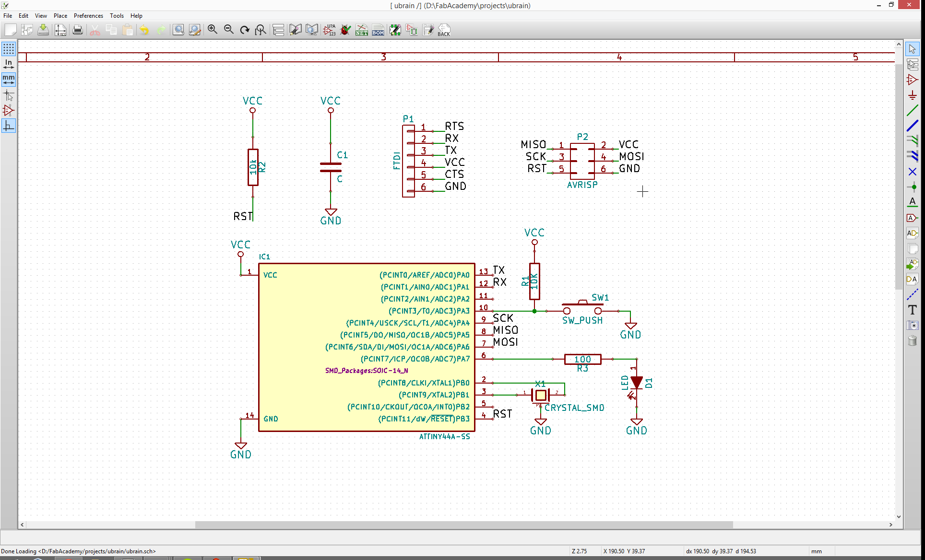Select the Place junction dot tool
The height and width of the screenshot is (560, 925).
pyautogui.click(x=913, y=187)
